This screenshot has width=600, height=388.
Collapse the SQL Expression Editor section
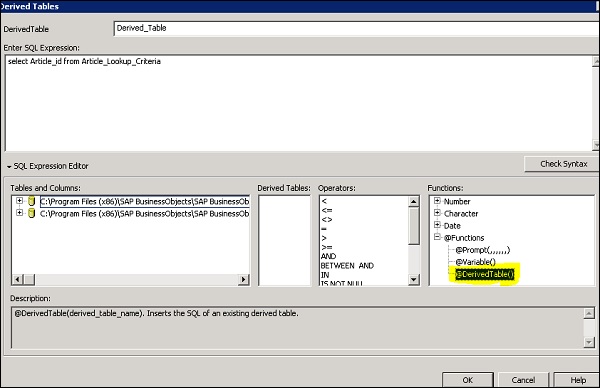coord(9,166)
